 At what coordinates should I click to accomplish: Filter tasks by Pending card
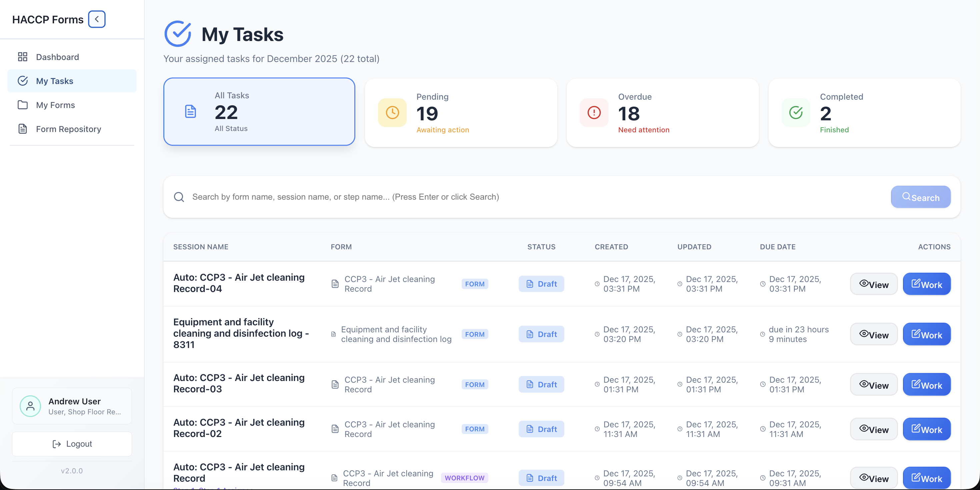461,113
